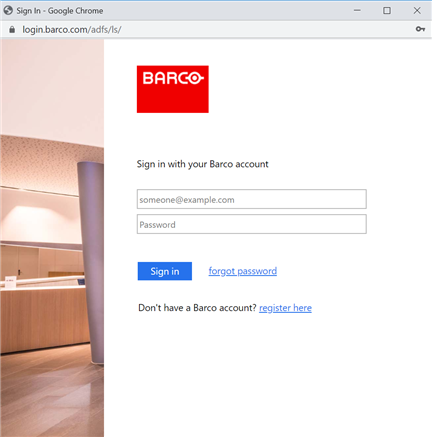The width and height of the screenshot is (432, 437).
Task: Open the forgot password link
Action: point(243,271)
